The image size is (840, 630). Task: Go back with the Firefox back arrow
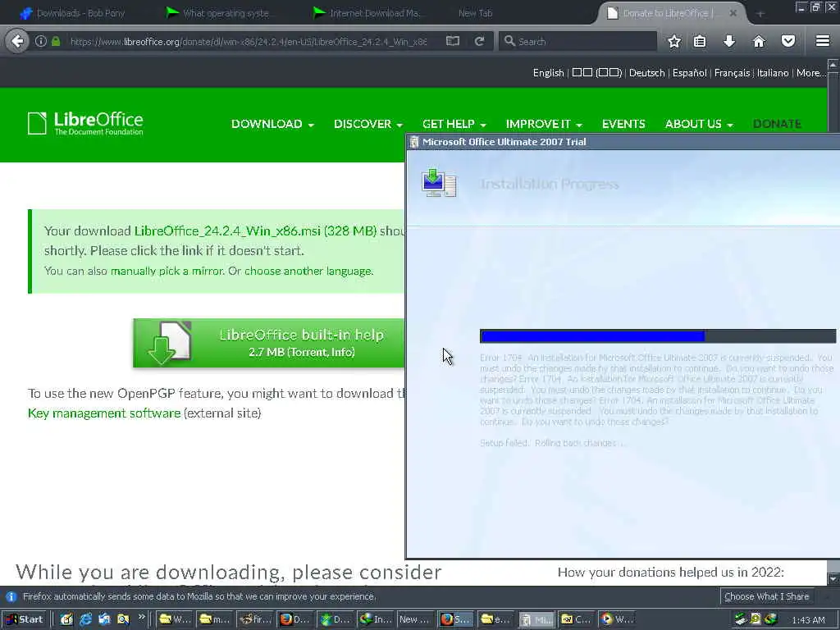click(x=17, y=41)
